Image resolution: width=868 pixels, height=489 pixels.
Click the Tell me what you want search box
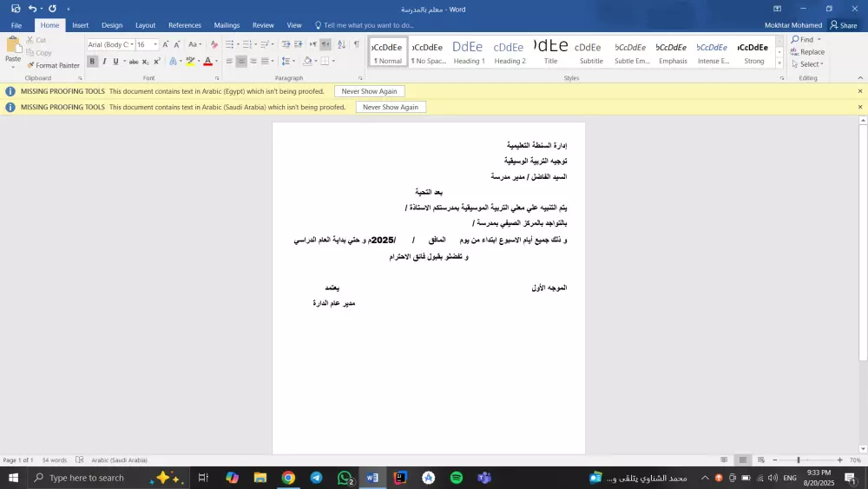[365, 25]
